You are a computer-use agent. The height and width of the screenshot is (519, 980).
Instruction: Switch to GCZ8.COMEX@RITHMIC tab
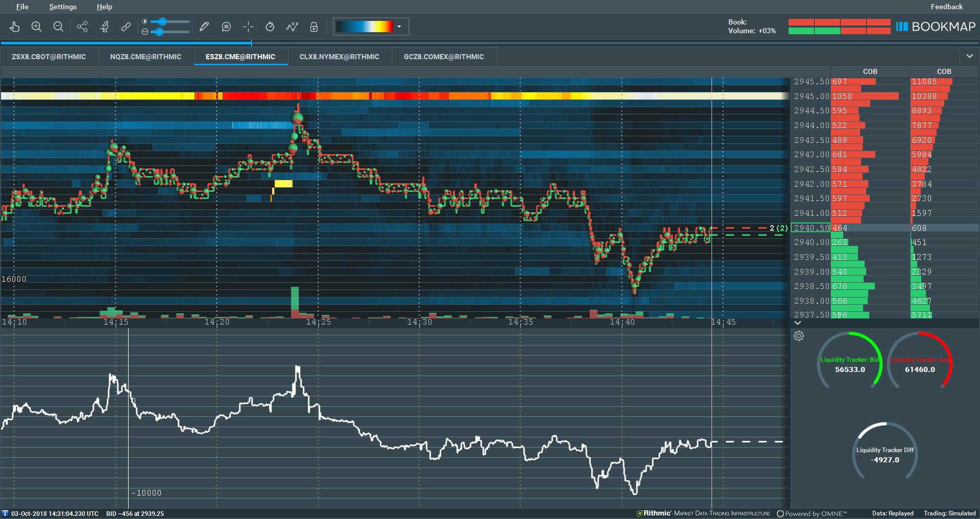click(x=444, y=57)
